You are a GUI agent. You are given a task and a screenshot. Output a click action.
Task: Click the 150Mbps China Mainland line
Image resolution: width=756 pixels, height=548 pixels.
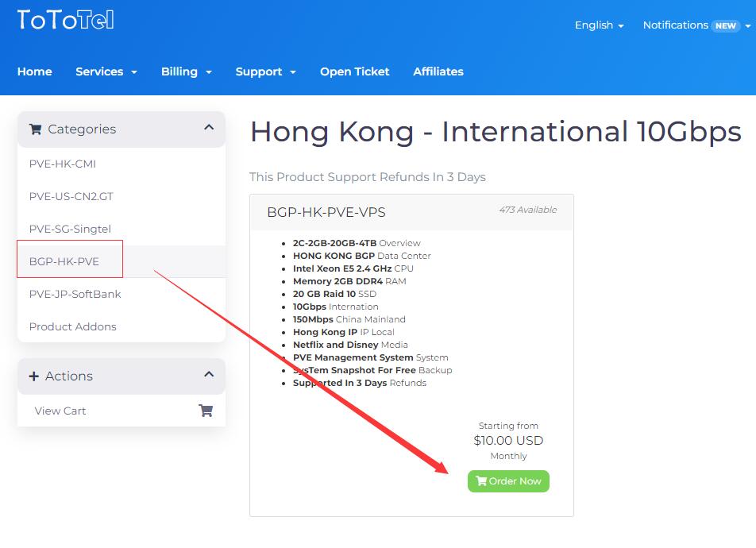point(349,319)
